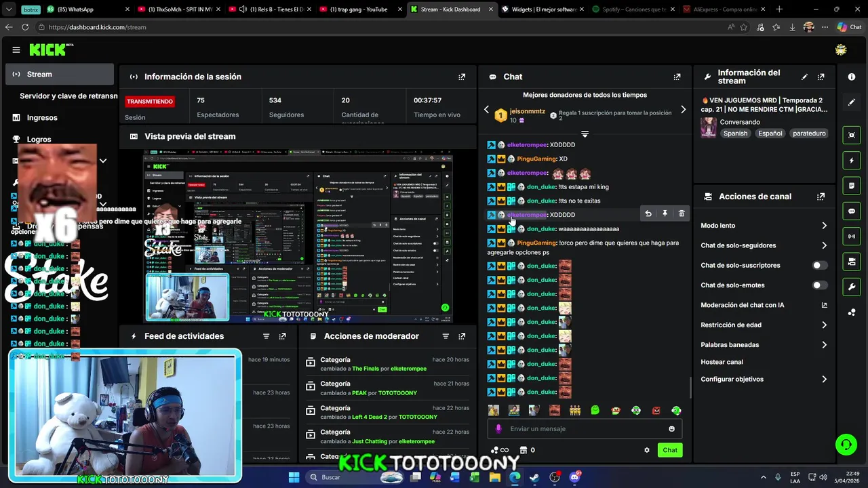This screenshot has height=488, width=868.
Task: Toggle the lightning activity icon in right sidebar
Action: pyautogui.click(x=852, y=161)
